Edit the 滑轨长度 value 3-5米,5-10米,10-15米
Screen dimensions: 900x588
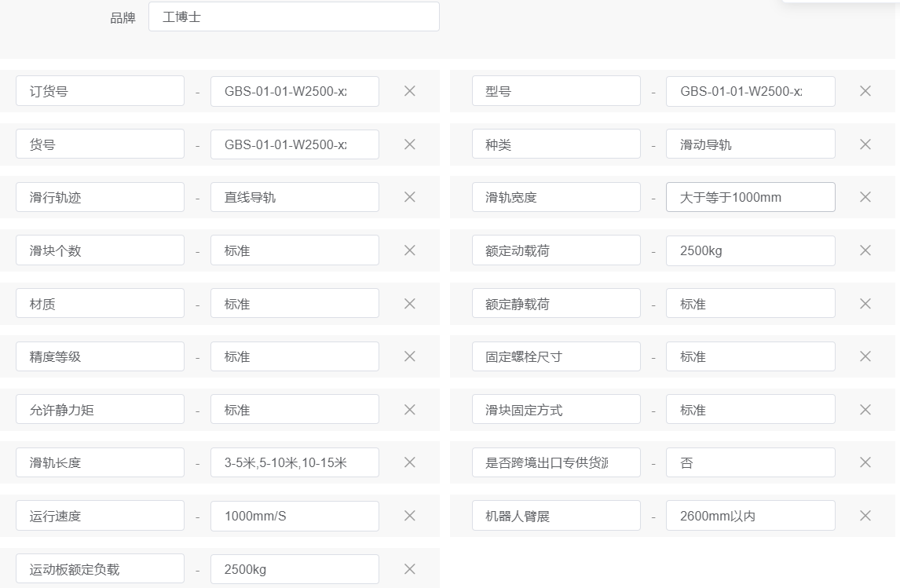point(295,462)
